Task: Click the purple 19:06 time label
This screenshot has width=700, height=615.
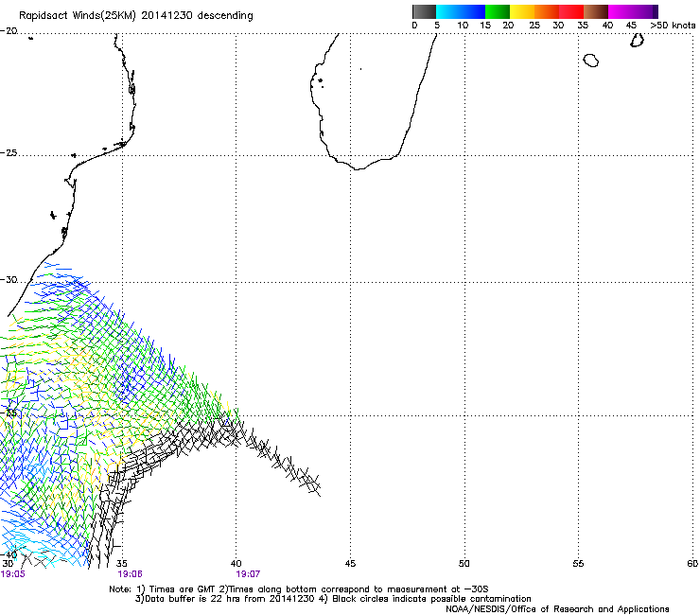Action: 130,574
